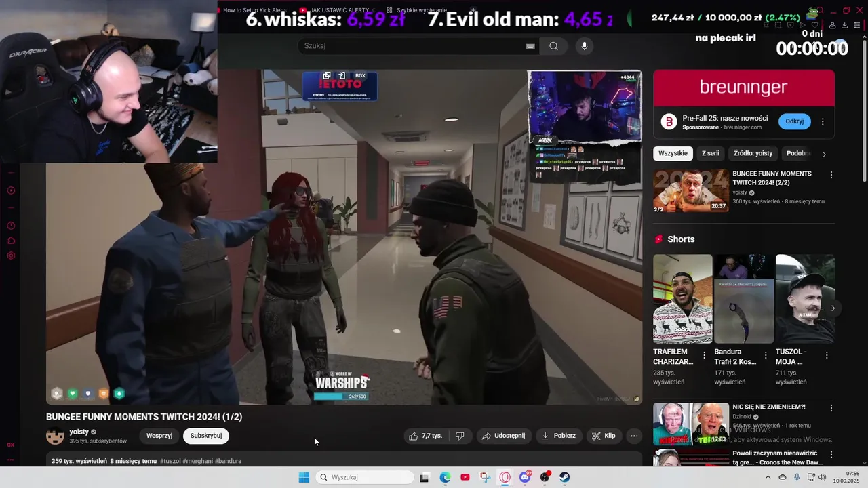The height and width of the screenshot is (488, 868).
Task: Click the #bandura hashtag
Action: pos(228,461)
